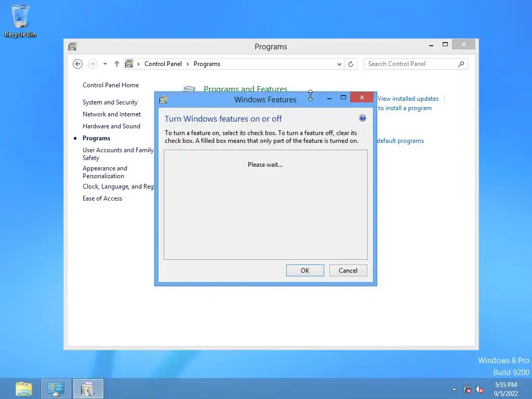Open Clock, Language, and Region category
The height and width of the screenshot is (399, 532).
(118, 187)
